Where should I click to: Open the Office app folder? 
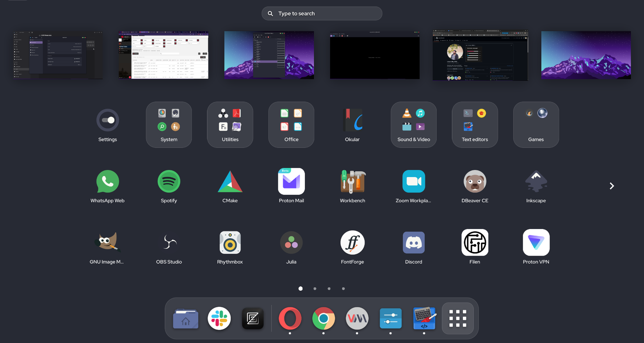tap(291, 125)
